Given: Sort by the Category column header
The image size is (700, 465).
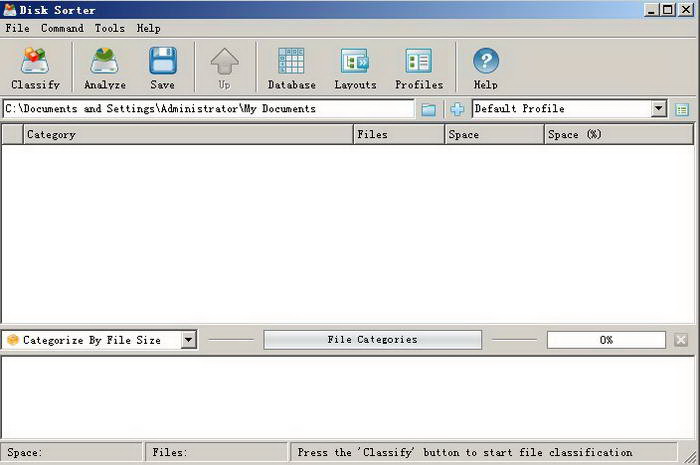Looking at the screenshot, I should coord(188,134).
